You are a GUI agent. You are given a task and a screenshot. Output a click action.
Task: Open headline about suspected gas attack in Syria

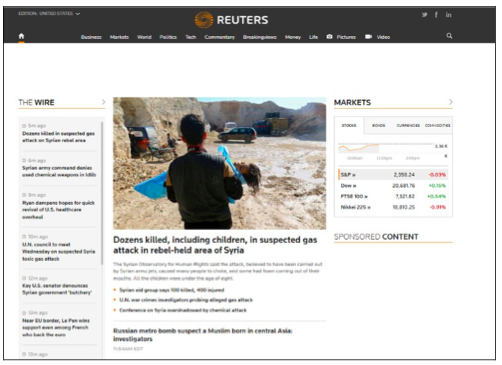coord(215,245)
